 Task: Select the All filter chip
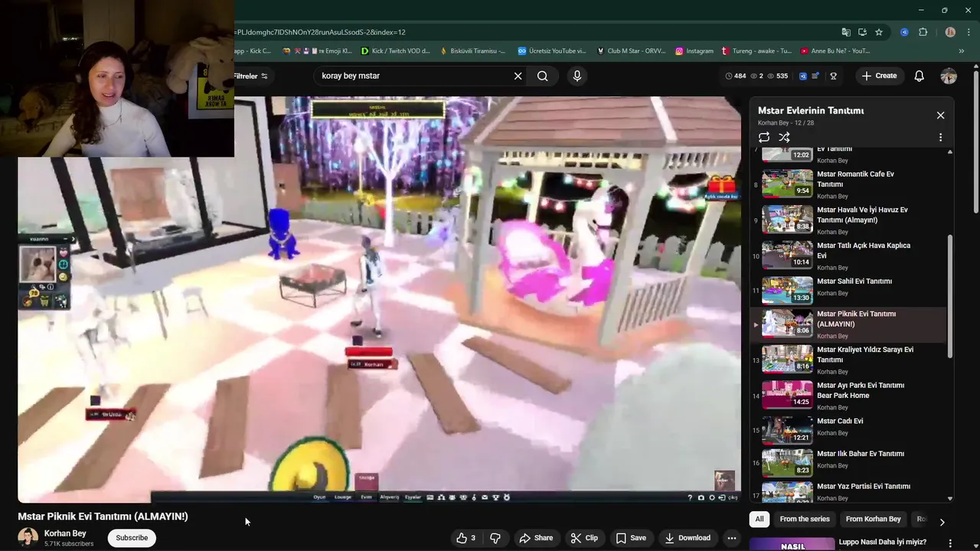click(759, 520)
